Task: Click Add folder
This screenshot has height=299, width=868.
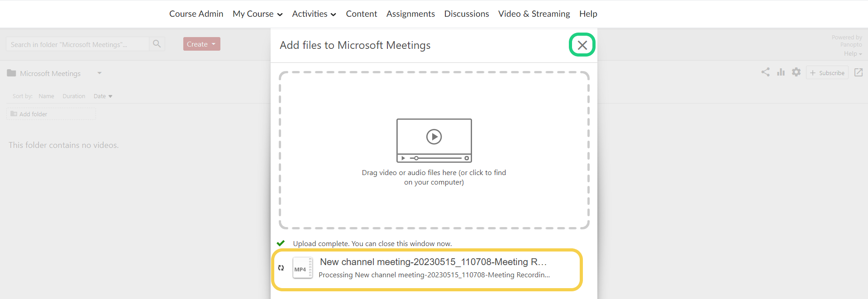Action: click(x=33, y=114)
